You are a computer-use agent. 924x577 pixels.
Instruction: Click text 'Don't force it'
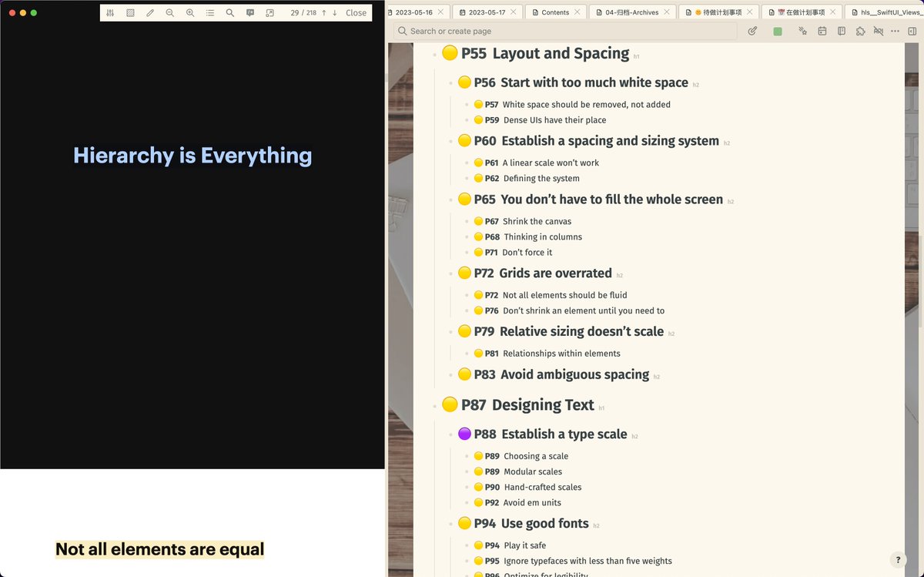[527, 252]
